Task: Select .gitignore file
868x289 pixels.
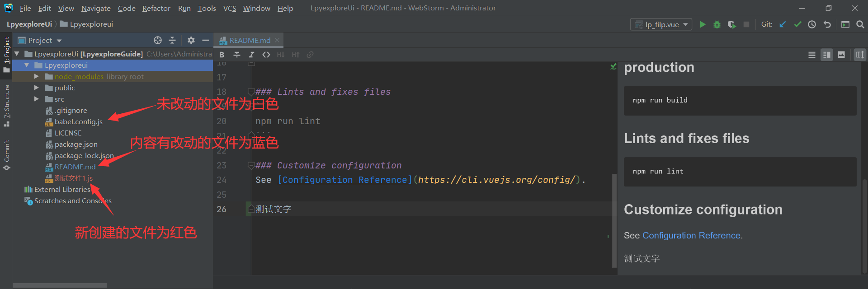Action: [66, 110]
